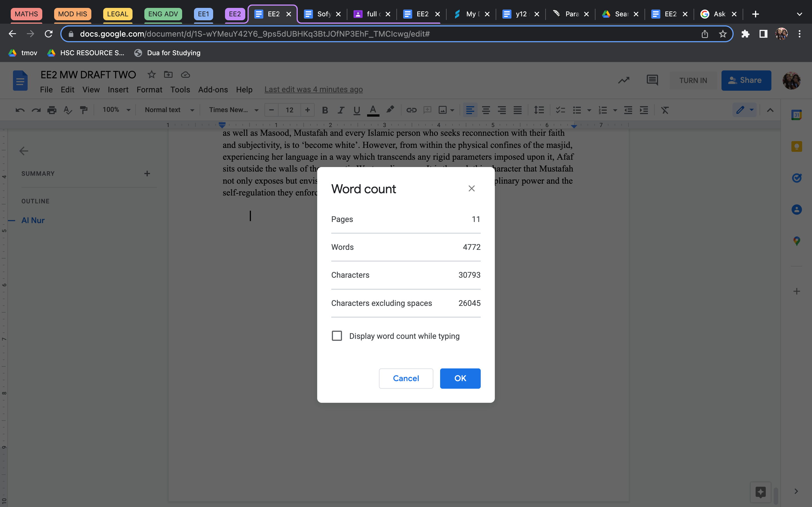
Task: Click the Google Calendar sidebar icon
Action: coord(796,115)
